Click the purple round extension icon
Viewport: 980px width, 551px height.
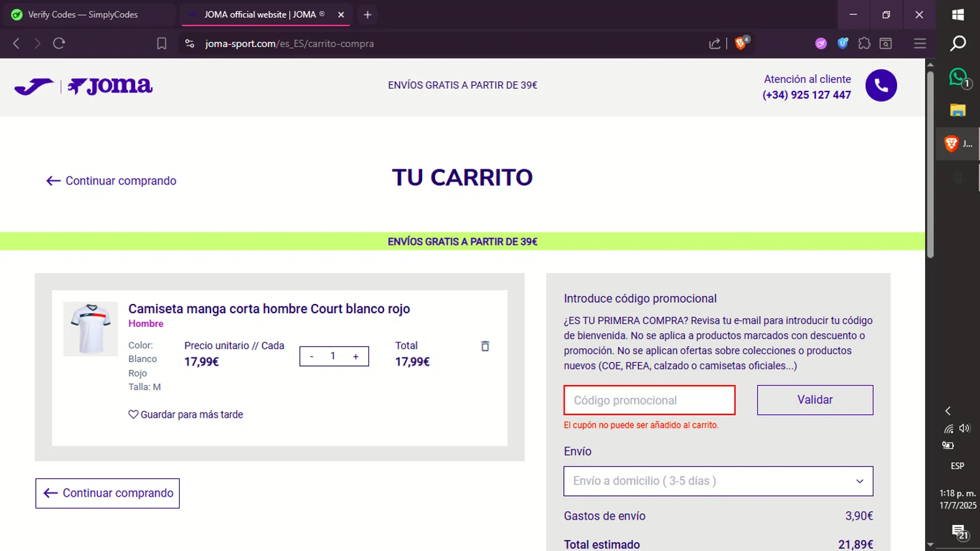pos(821,44)
